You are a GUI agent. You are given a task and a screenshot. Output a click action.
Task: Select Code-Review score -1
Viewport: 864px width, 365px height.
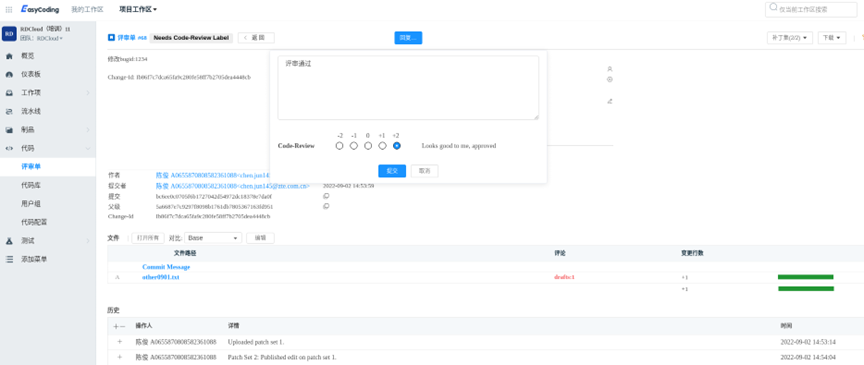point(354,146)
